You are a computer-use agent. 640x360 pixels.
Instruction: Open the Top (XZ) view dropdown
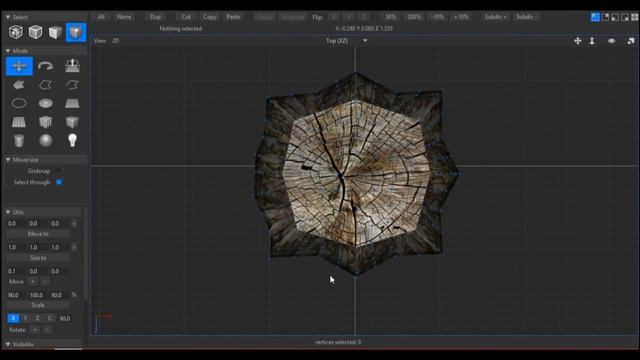[347, 41]
